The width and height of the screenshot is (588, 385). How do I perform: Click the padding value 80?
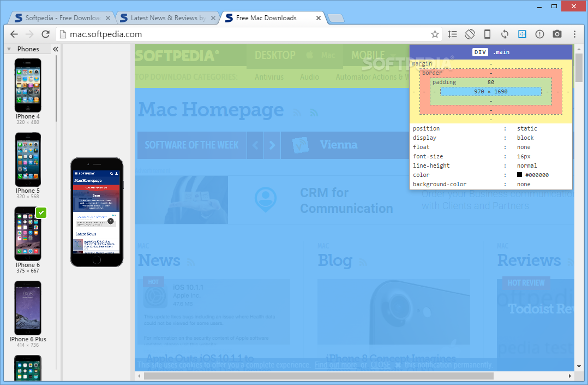pyautogui.click(x=491, y=82)
